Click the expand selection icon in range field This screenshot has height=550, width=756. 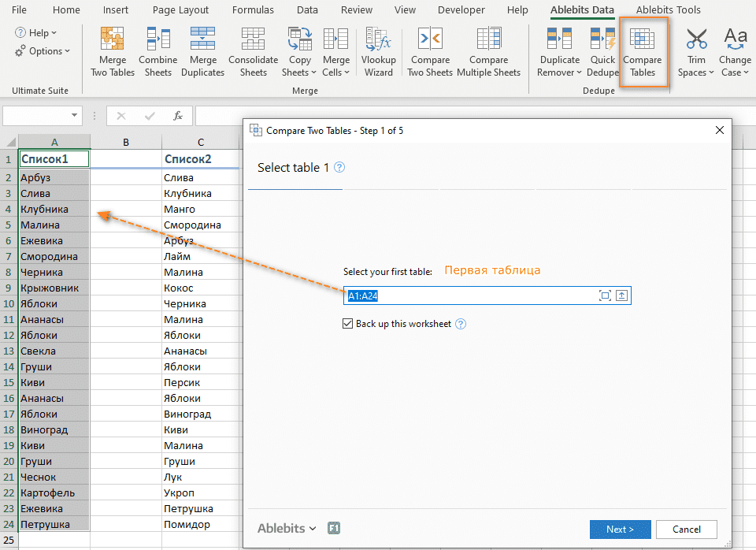point(605,295)
